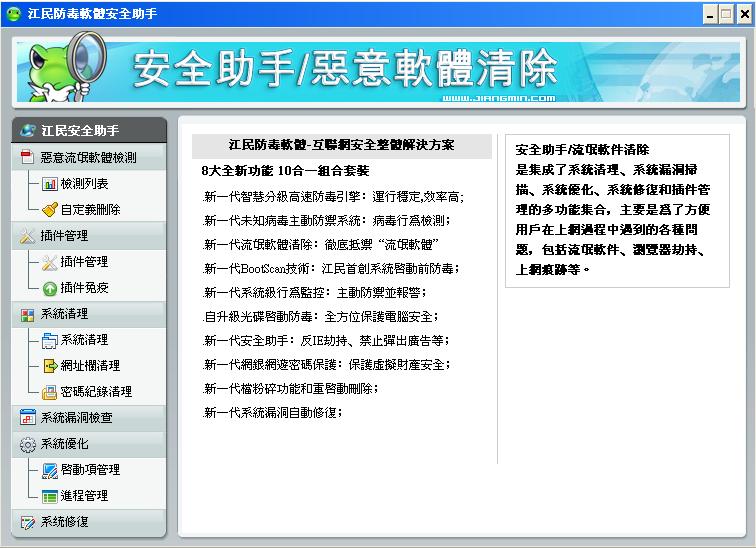The height and width of the screenshot is (548, 756).
Task: Open the 惡意流氓軟體檢測 section
Action: (89, 158)
